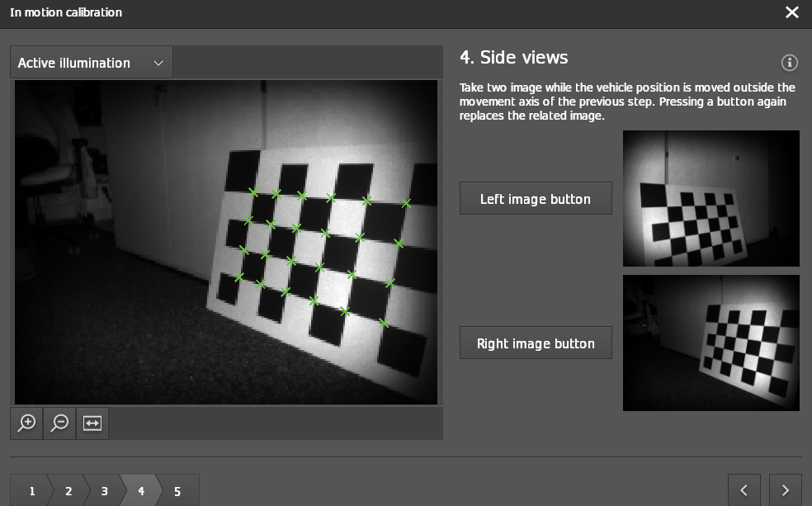Expand illumination mode options
This screenshot has height=506, width=812.
pos(91,62)
